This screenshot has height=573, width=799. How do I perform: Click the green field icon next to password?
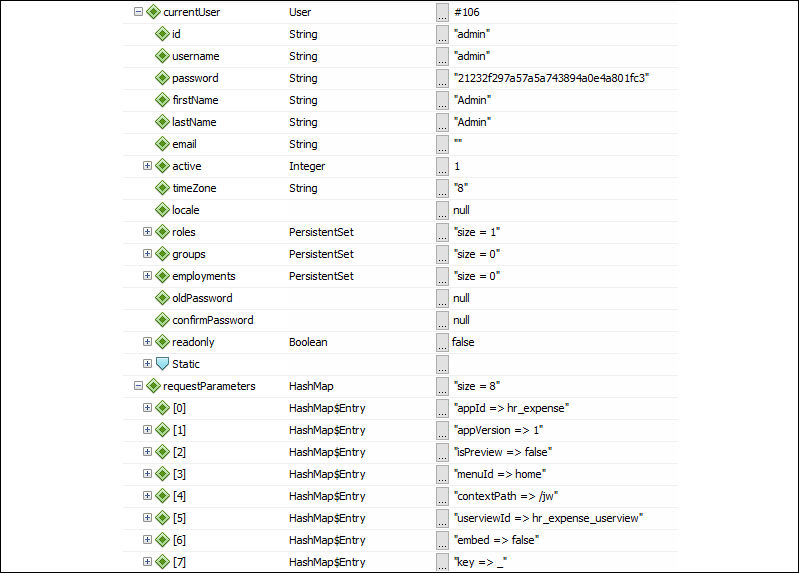[x=163, y=78]
